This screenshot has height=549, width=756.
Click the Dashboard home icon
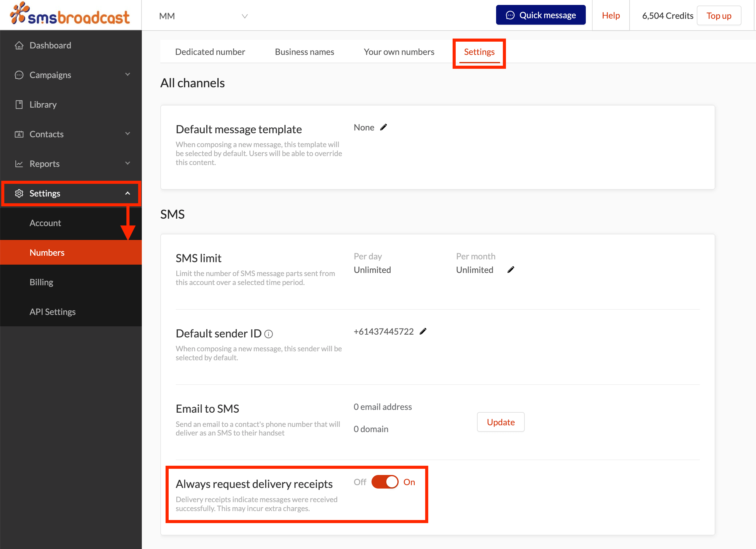click(x=19, y=45)
